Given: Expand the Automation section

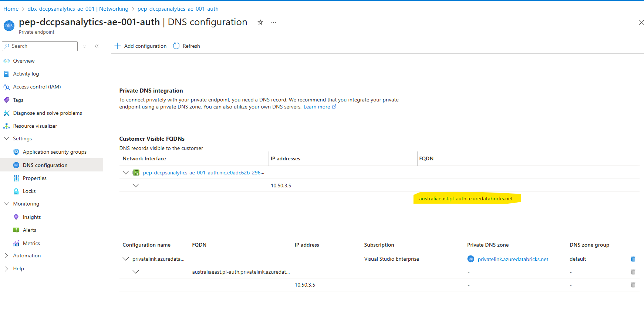Looking at the screenshot, I should pyautogui.click(x=6, y=255).
